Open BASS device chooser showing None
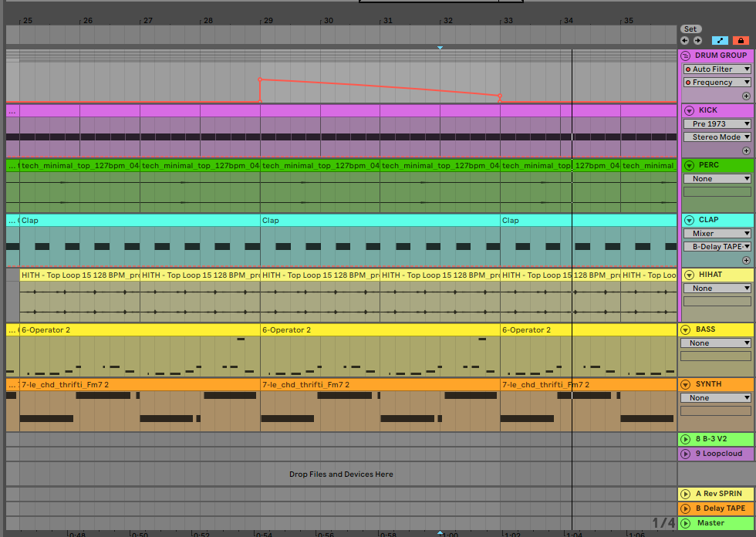This screenshot has height=537, width=756. [x=716, y=343]
